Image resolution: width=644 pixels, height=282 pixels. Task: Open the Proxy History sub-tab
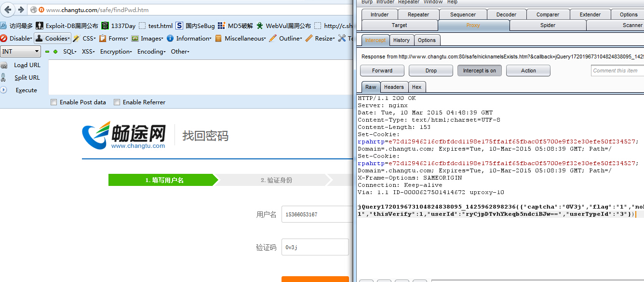401,40
